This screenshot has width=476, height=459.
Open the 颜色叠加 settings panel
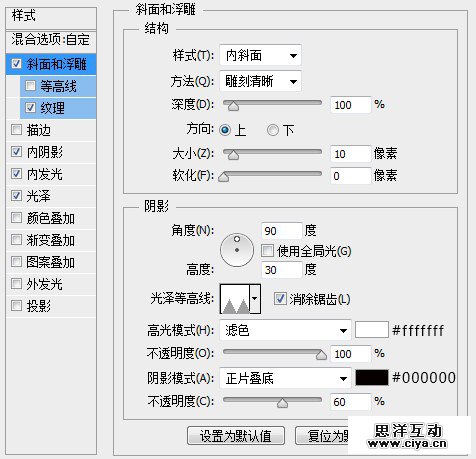pyautogui.click(x=51, y=218)
